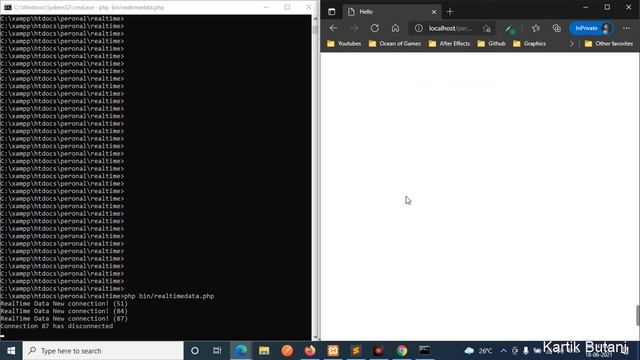Viewport: 640px width, 360px height.
Task: Close the Hello tab
Action: click(434, 12)
